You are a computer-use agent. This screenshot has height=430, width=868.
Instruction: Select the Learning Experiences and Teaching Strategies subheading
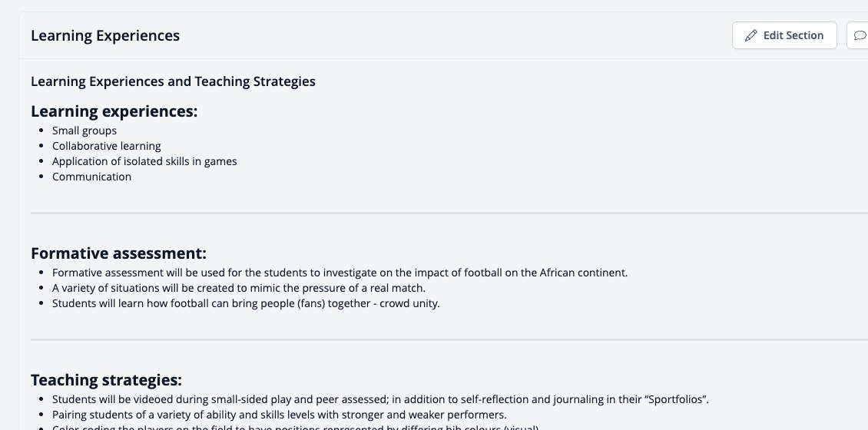174,81
